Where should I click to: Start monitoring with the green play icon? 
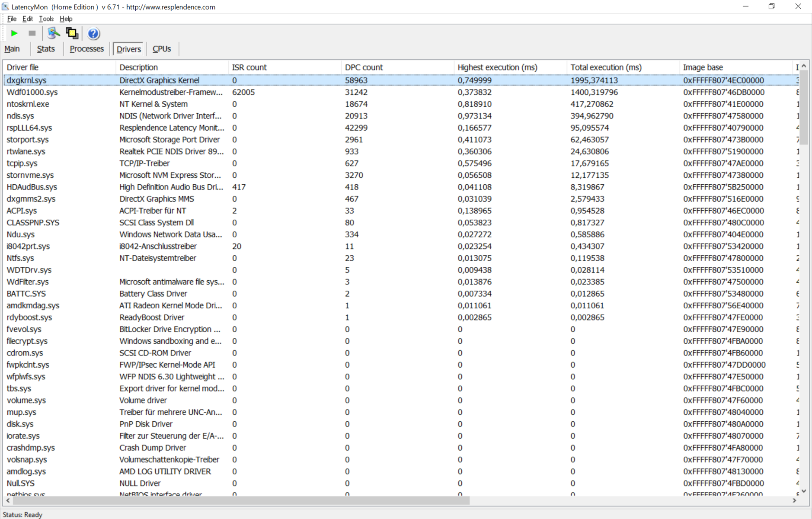click(x=14, y=33)
